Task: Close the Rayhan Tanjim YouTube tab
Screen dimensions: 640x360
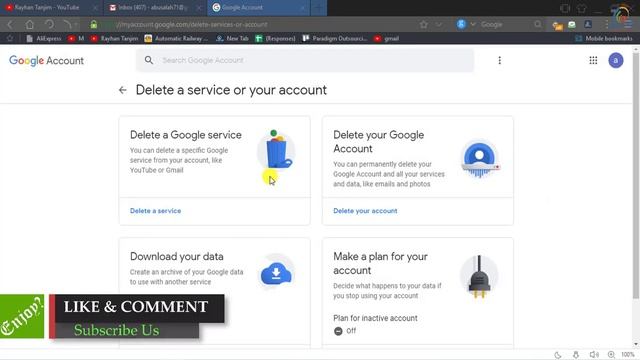Action: click(x=96, y=7)
